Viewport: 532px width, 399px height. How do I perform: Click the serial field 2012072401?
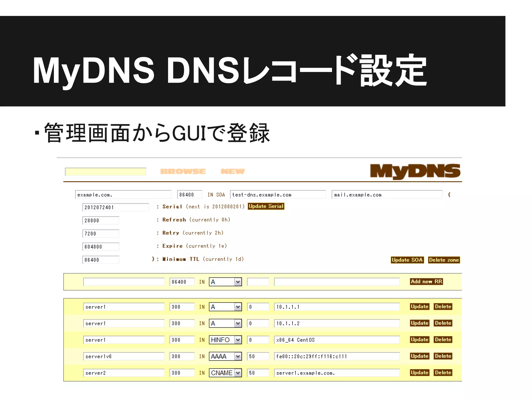(115, 207)
